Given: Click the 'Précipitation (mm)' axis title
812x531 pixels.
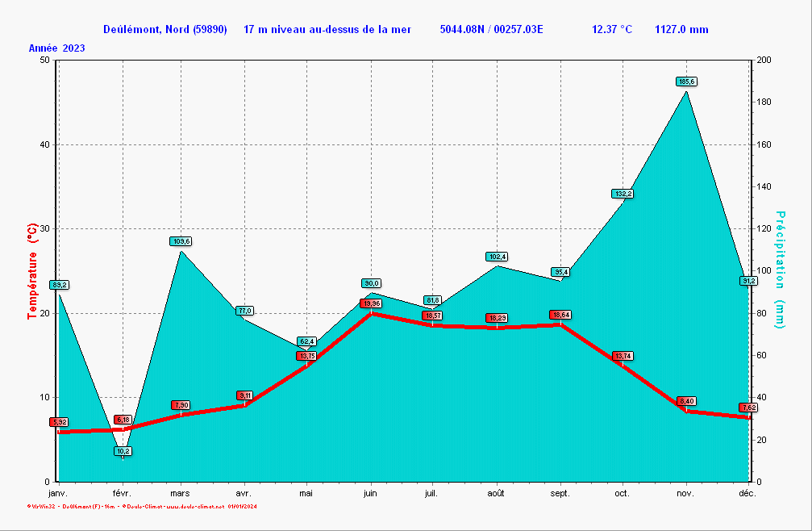Looking at the screenshot, I should coord(780,270).
